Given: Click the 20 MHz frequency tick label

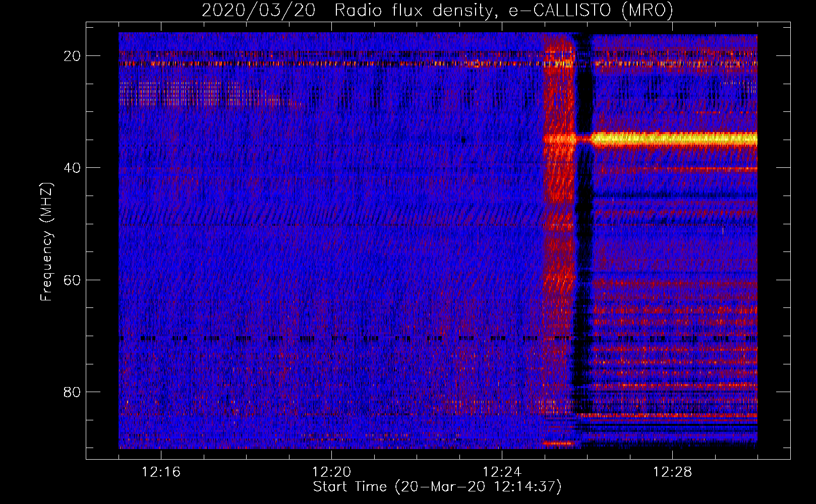Looking at the screenshot, I should 72,56.
